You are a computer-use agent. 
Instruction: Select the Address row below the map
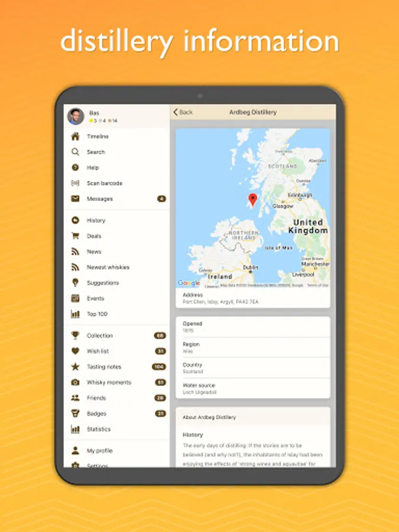(253, 298)
